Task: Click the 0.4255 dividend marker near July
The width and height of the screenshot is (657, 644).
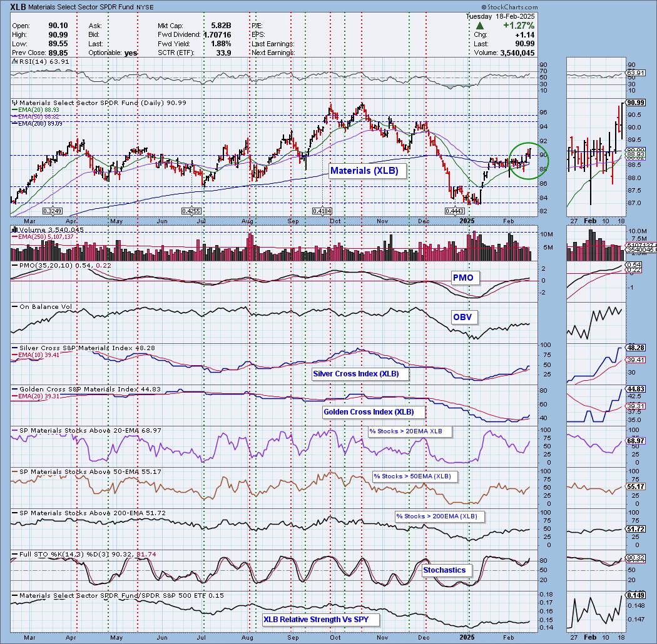Action: click(191, 211)
